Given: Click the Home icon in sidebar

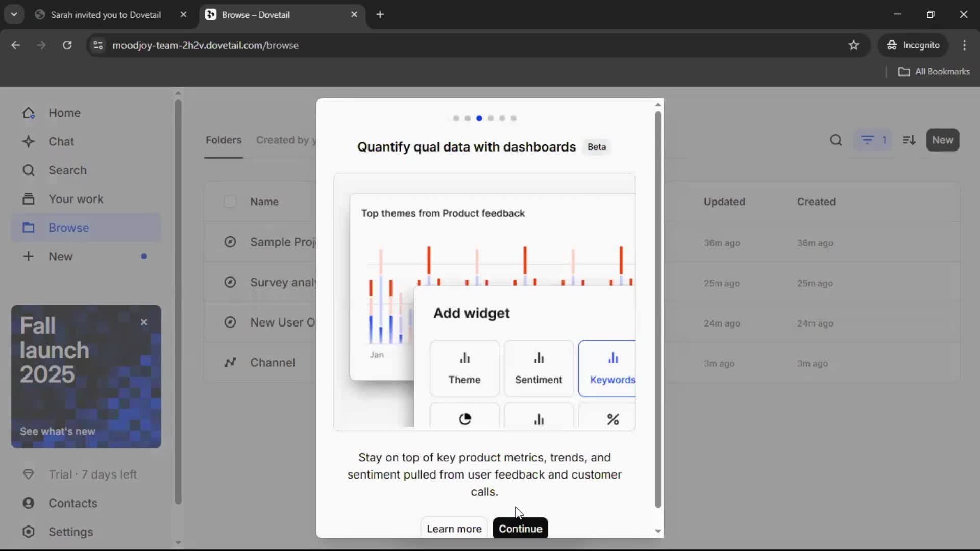Looking at the screenshot, I should (29, 113).
